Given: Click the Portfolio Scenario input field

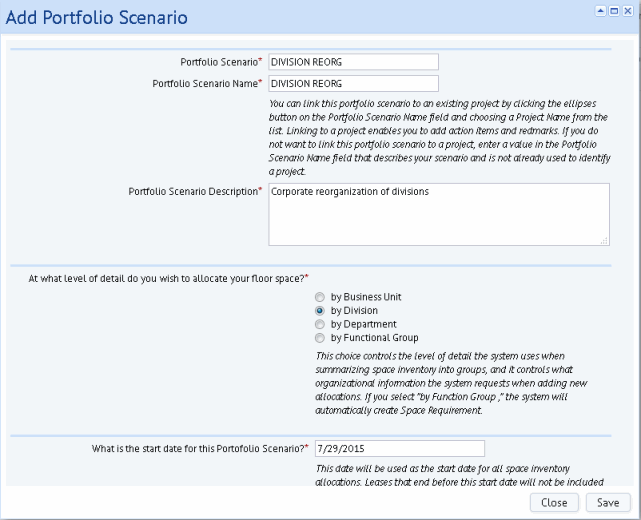Looking at the screenshot, I should 353,62.
